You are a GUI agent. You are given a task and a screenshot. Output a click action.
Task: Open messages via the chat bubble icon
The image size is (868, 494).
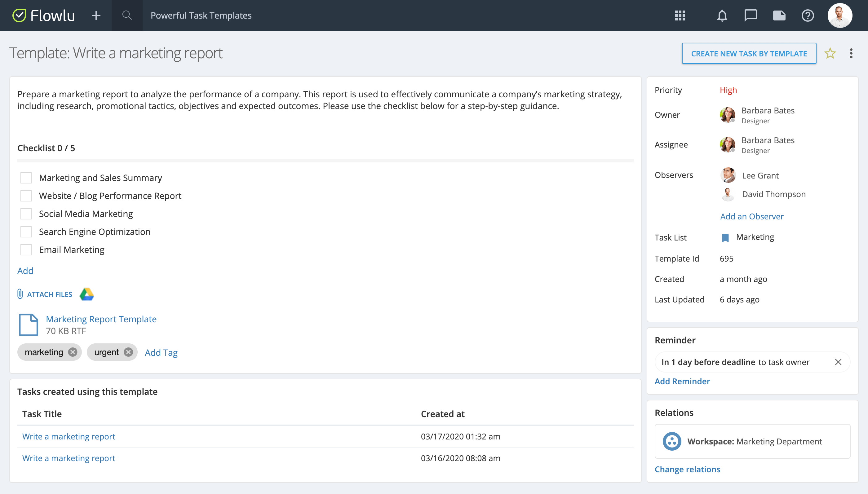[751, 15]
